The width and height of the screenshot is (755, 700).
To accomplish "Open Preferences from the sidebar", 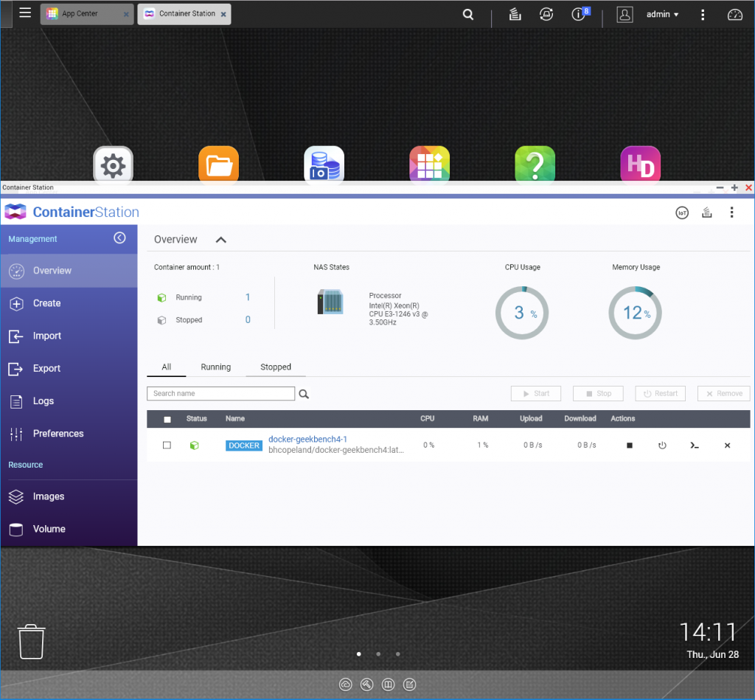I will 69,434.
